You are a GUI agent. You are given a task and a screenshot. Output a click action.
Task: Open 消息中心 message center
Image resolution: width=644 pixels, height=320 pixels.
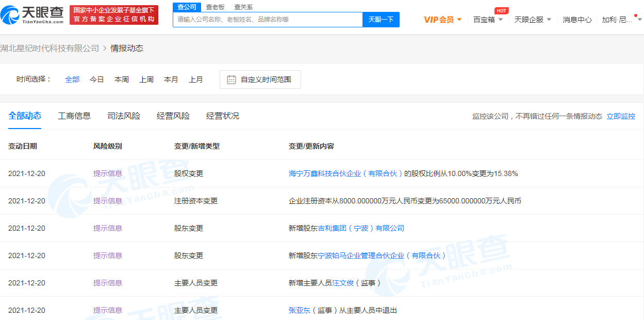click(x=577, y=20)
